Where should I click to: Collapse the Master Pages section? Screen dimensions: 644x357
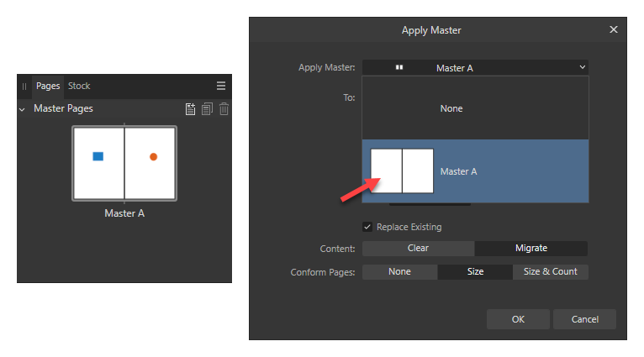click(22, 109)
